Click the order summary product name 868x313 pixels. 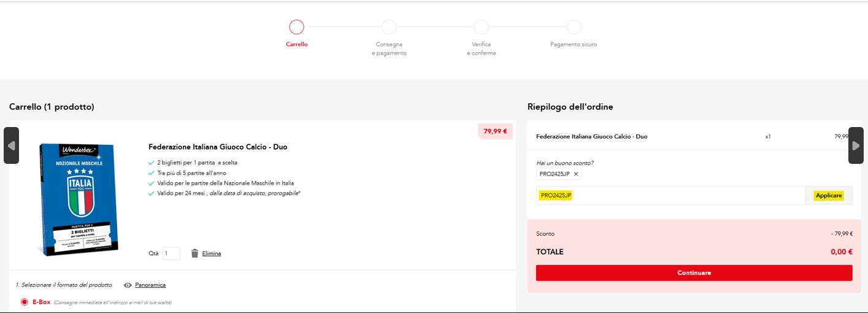[591, 137]
